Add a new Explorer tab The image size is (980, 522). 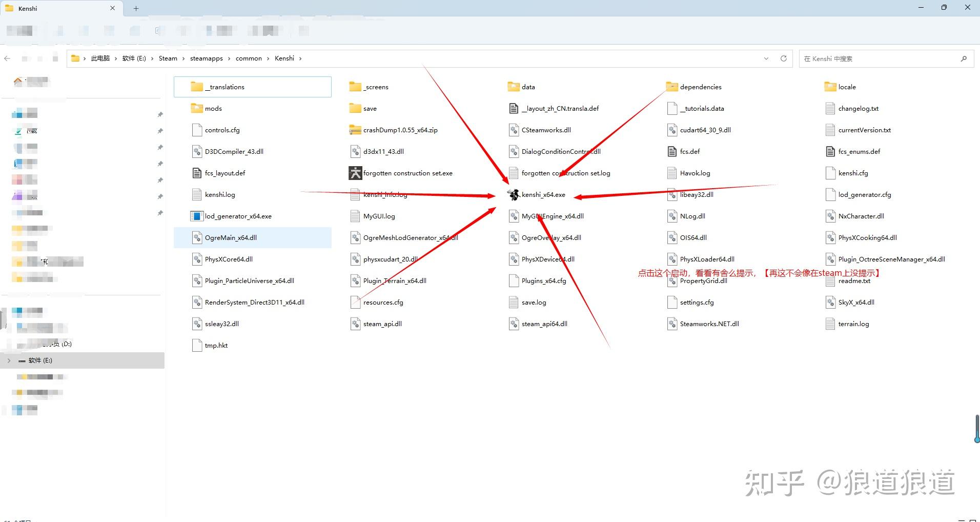[136, 8]
